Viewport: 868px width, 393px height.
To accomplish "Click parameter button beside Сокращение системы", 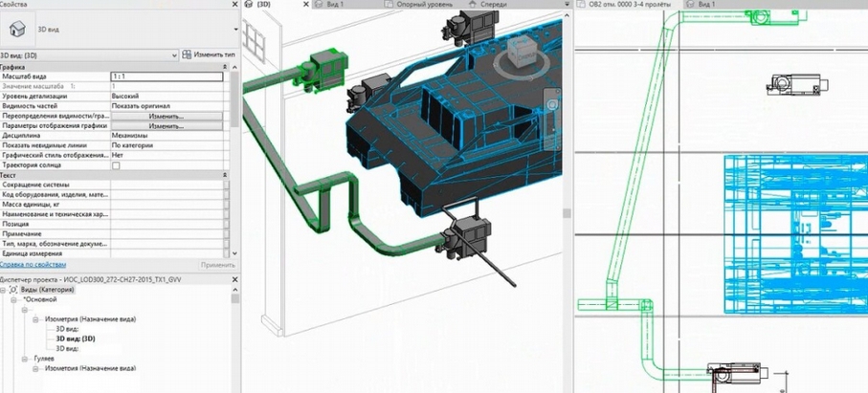I will 226,185.
